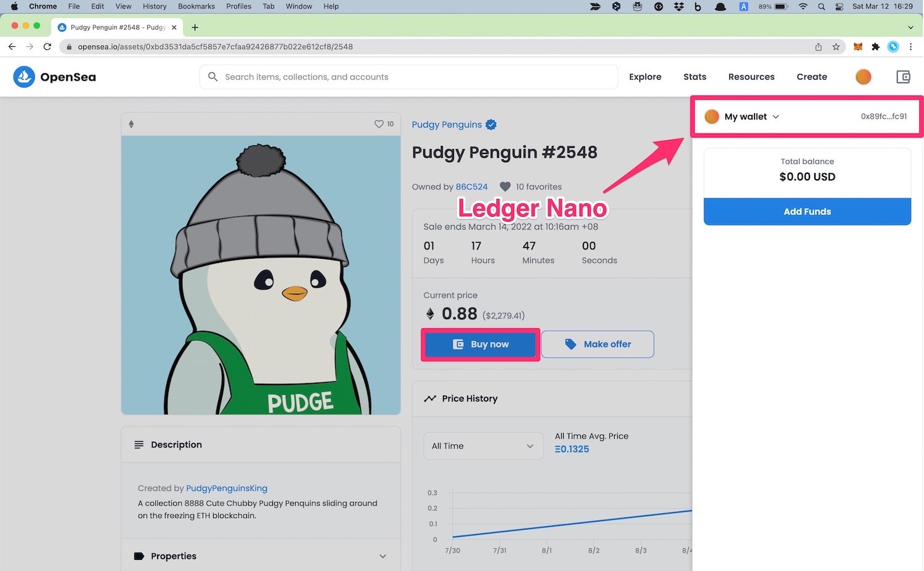Open Control Center in menu bar
The height and width of the screenshot is (571, 924).
[x=839, y=6]
